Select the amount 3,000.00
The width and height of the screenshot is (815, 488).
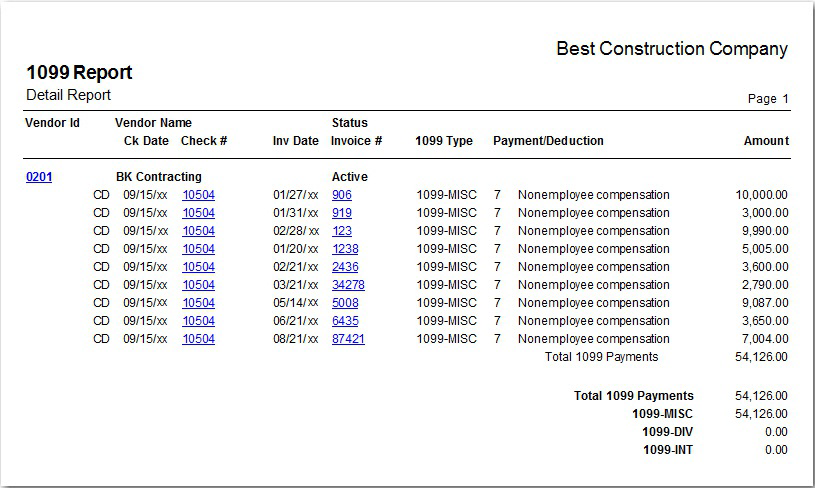point(765,213)
